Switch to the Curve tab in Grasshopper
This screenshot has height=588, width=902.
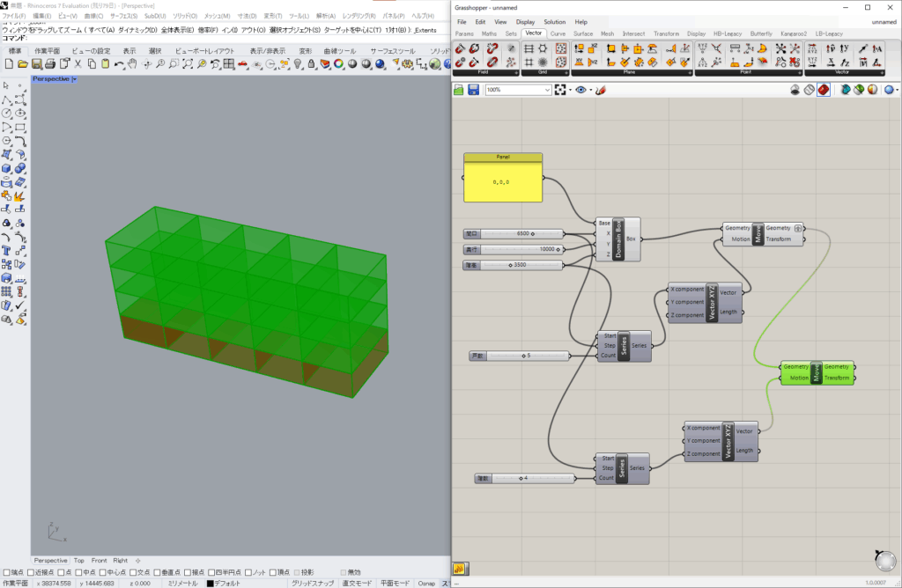[558, 33]
